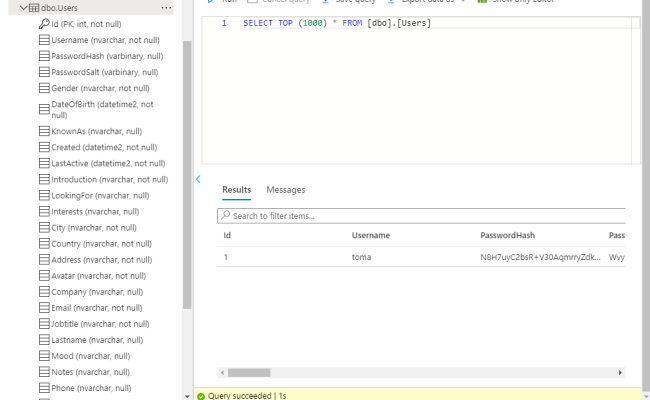Open the ellipsis menu for dbo.Users
This screenshot has height=400, width=650.
[x=166, y=7]
